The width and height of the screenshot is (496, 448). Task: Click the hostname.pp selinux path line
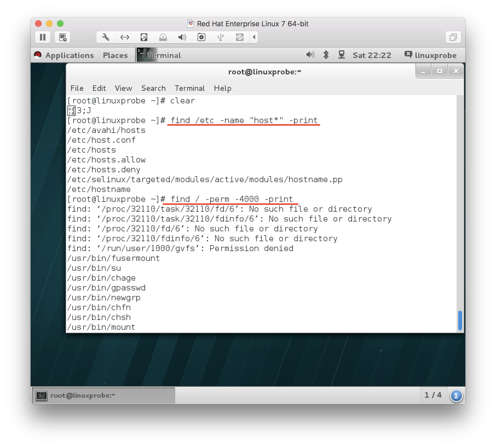tap(205, 179)
